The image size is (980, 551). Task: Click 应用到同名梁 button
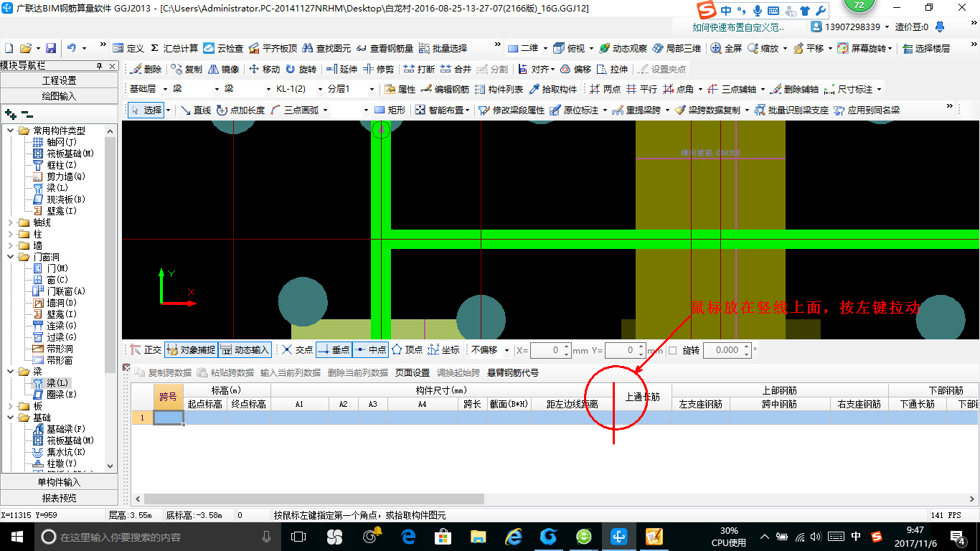[866, 110]
